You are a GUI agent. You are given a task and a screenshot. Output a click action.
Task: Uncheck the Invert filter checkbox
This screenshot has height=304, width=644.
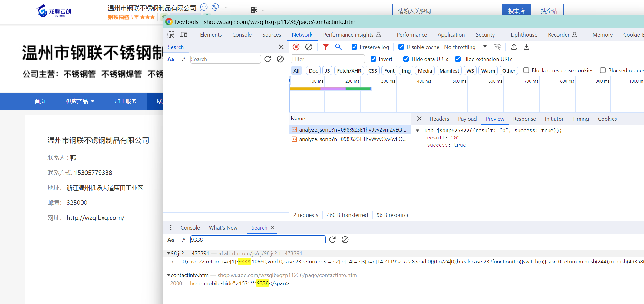pyautogui.click(x=373, y=59)
